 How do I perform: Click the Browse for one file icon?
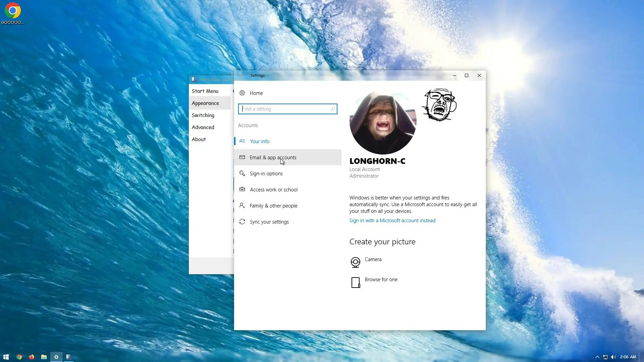pos(356,282)
